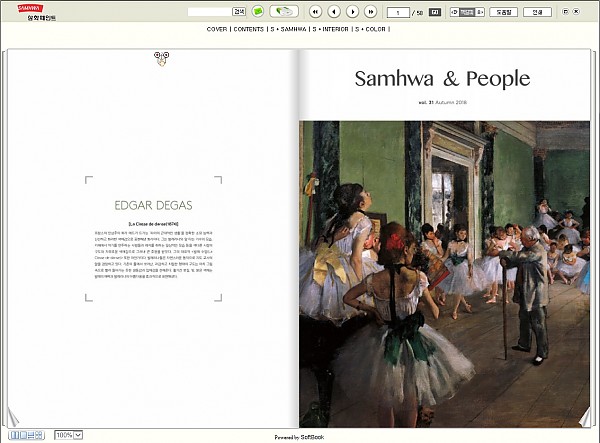Screen dimensions: 600x443
Task: Click the auto-flip forward arrow
Action: pyautogui.click(x=480, y=12)
